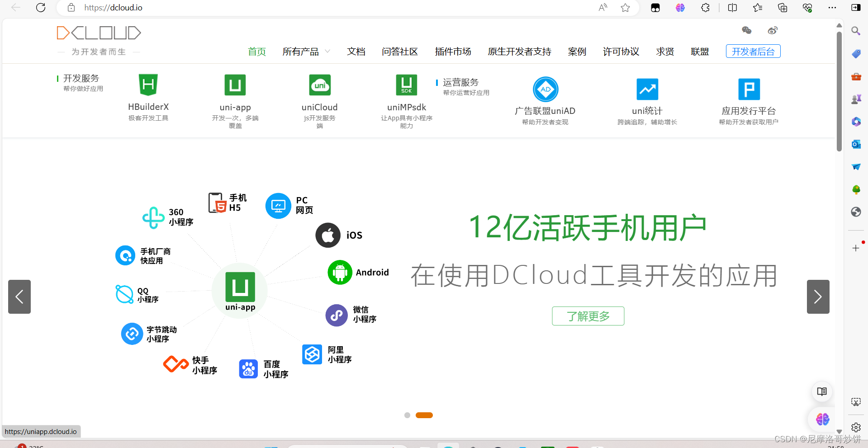Open the 许可协议 menu item
Image resolution: width=868 pixels, height=448 pixels.
[x=621, y=52]
